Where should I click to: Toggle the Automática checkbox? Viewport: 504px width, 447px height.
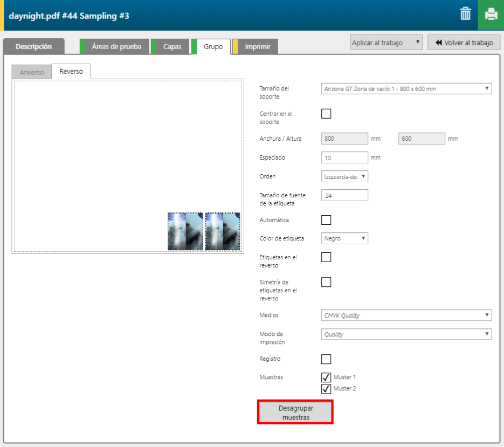pyautogui.click(x=326, y=220)
